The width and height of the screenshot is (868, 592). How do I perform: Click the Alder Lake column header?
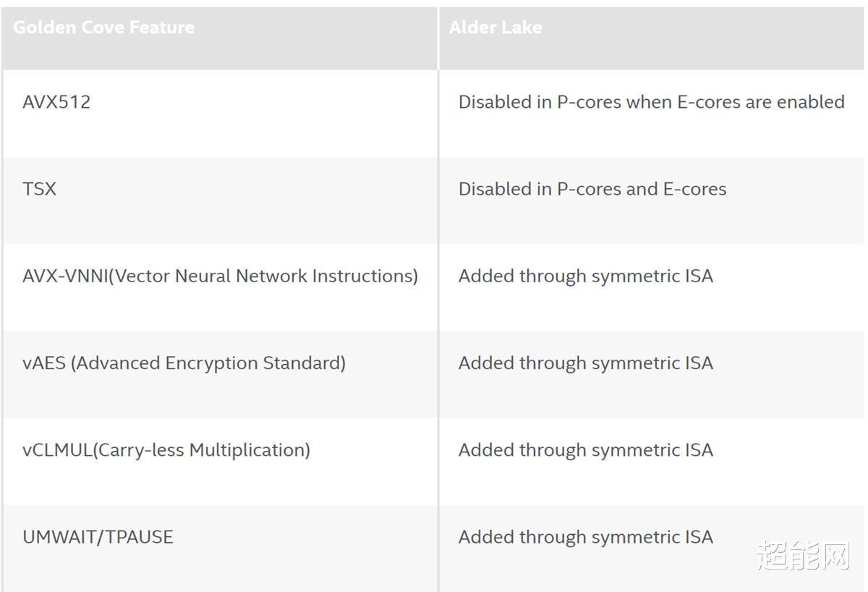click(652, 38)
